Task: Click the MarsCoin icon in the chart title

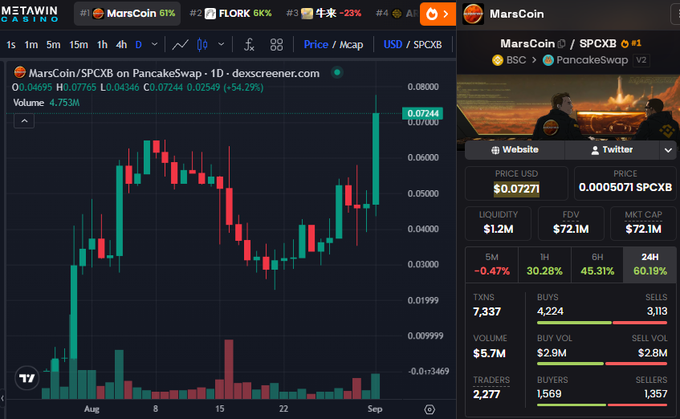Action: 20,72
